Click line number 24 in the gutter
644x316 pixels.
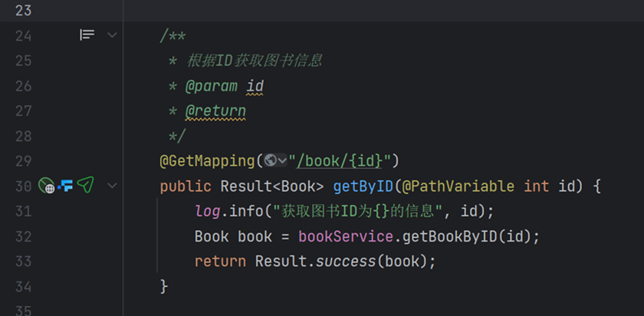coord(24,36)
